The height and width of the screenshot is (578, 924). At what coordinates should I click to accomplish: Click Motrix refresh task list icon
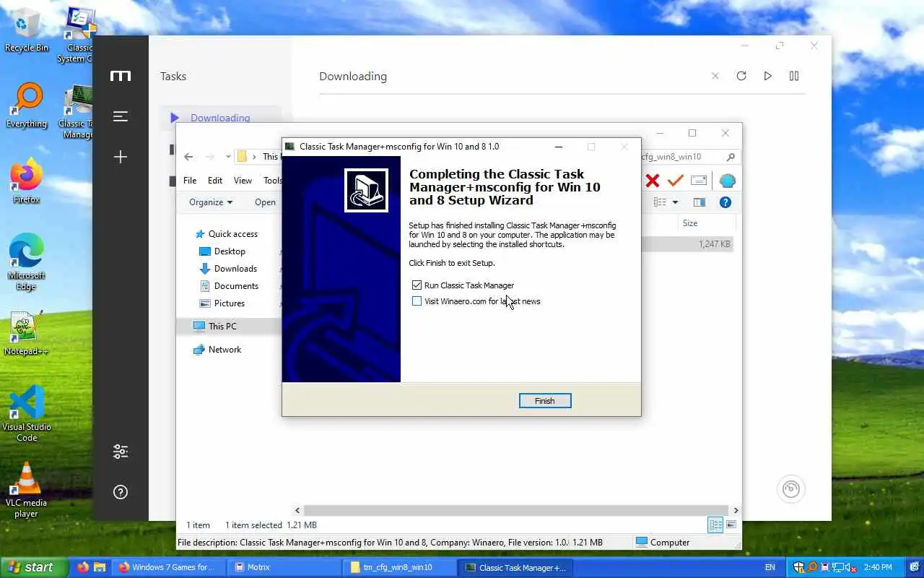pos(741,76)
